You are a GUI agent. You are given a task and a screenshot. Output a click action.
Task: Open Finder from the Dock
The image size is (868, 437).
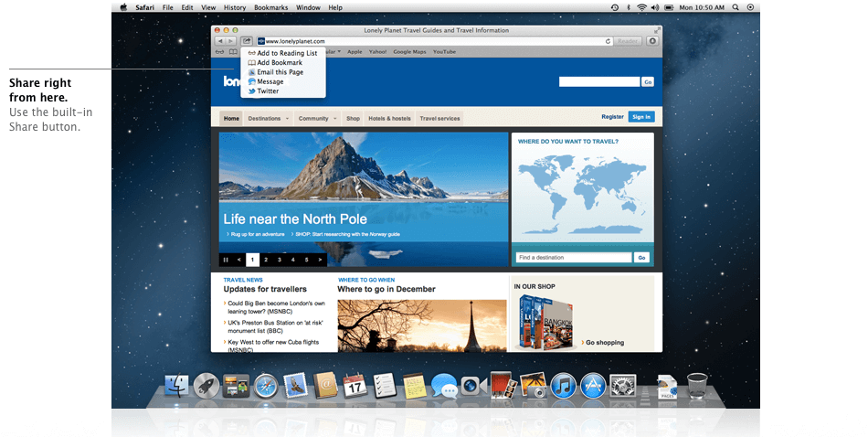coord(176,386)
